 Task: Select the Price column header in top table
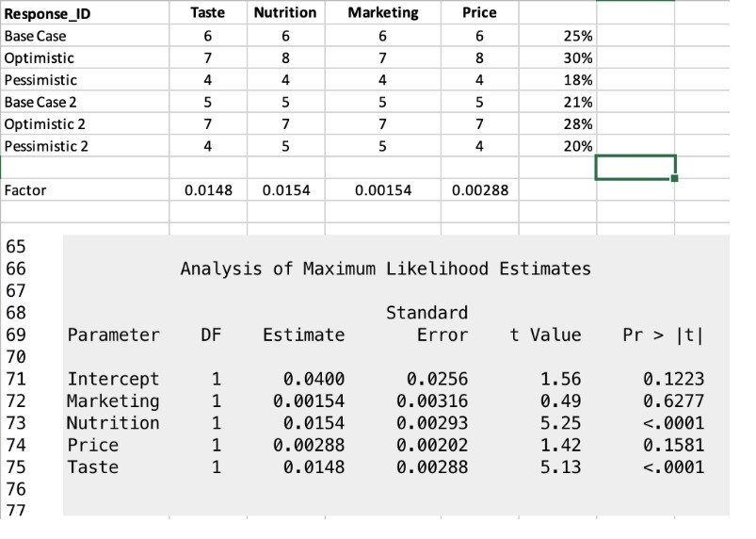[x=479, y=12]
